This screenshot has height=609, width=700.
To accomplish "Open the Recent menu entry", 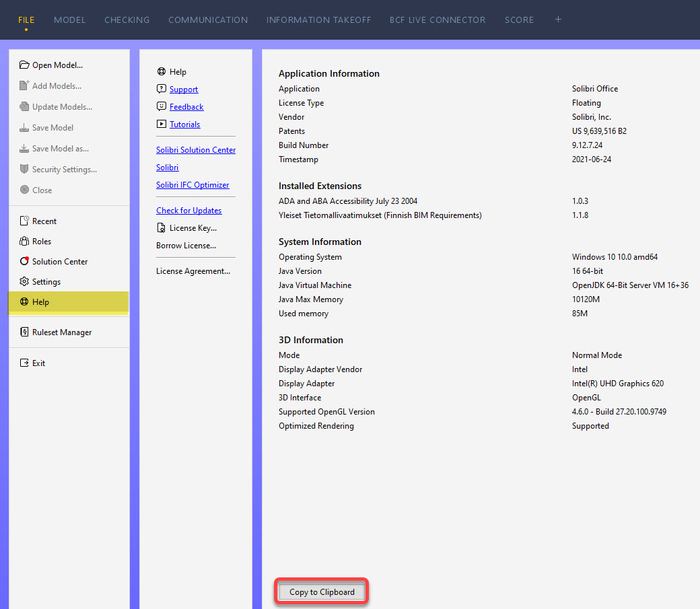I will (69, 221).
